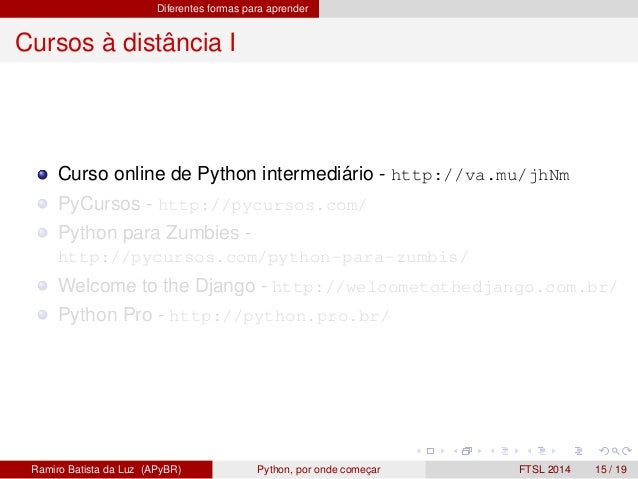Click the presentation outline icon before the undo arrow

[579, 451]
